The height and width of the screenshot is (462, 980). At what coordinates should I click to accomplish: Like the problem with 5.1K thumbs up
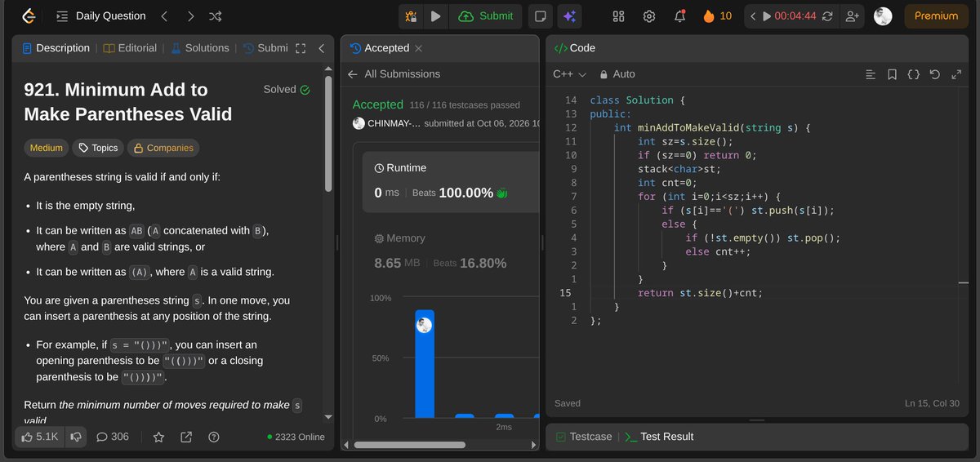tap(39, 437)
